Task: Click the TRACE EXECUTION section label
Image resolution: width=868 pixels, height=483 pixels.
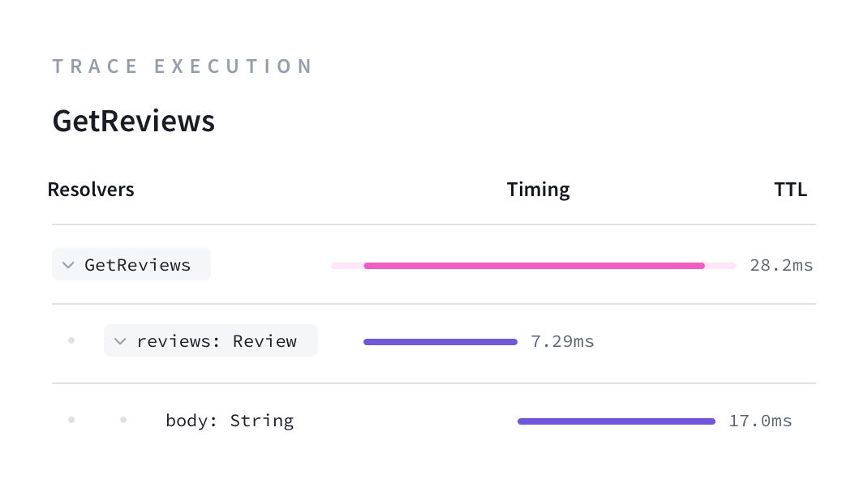Action: coord(183,66)
